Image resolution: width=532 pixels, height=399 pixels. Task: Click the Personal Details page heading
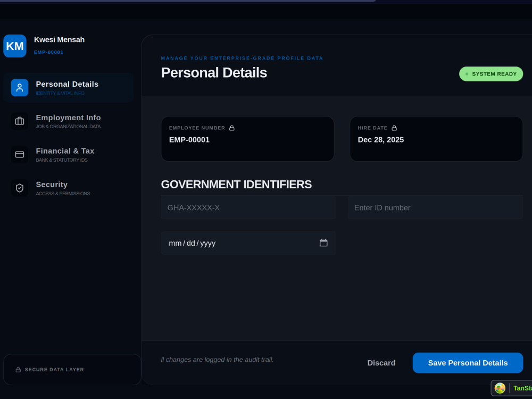click(214, 72)
